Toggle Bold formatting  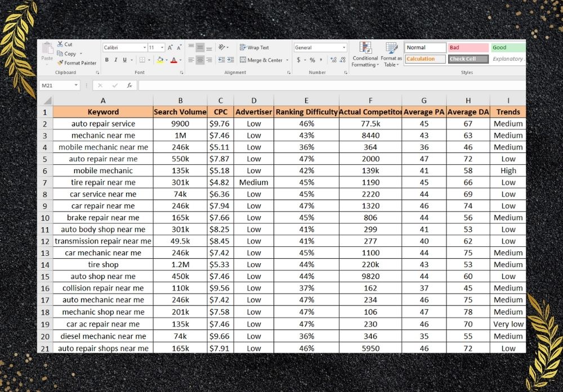point(107,60)
